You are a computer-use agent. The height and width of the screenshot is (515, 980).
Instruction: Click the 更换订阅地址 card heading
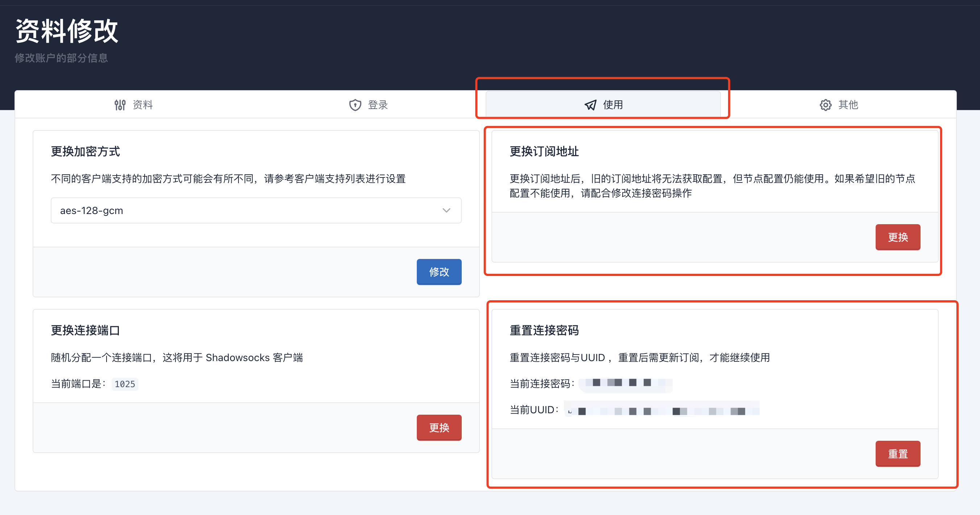click(544, 151)
